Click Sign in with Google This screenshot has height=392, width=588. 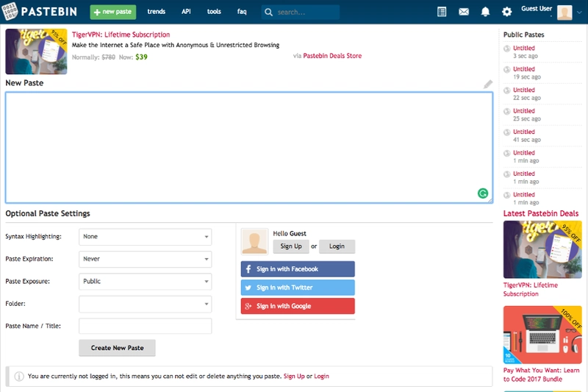[x=298, y=306]
